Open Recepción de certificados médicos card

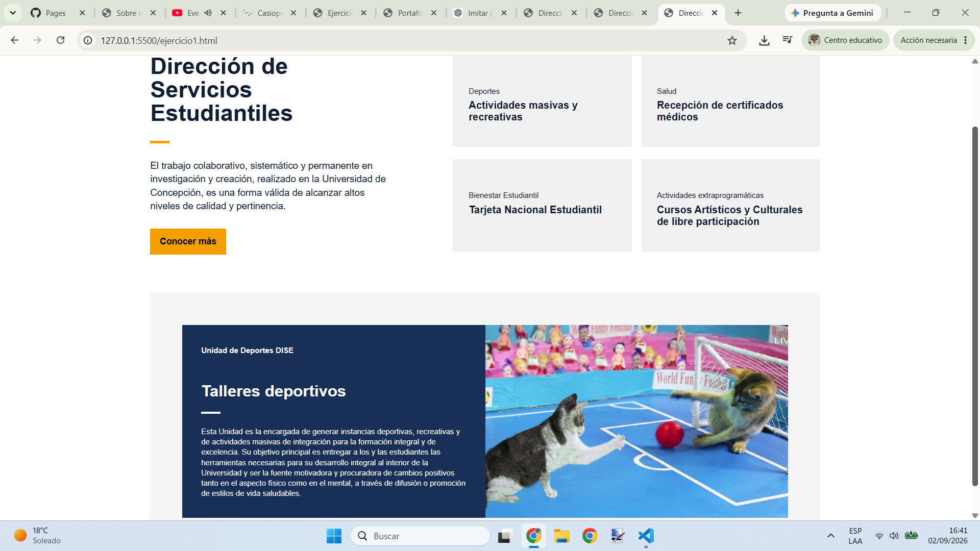(x=730, y=102)
